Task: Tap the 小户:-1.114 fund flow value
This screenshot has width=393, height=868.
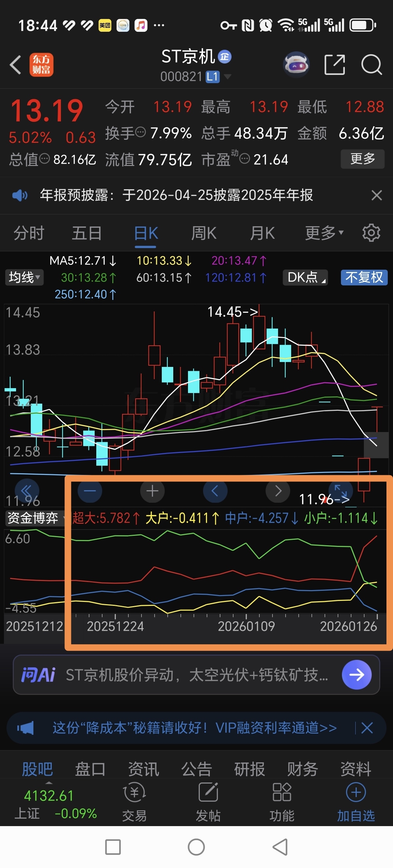Action: coord(341,518)
